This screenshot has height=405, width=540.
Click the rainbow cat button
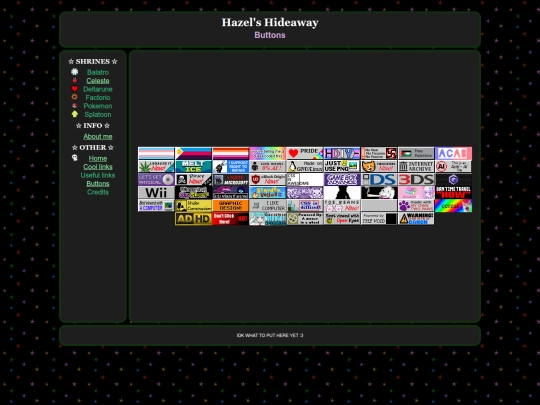[x=454, y=206]
